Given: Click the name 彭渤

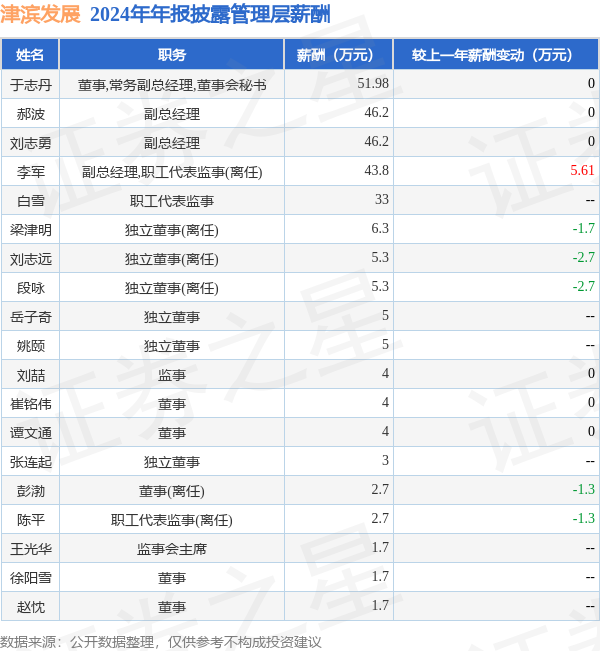Looking at the screenshot, I should point(31,491).
